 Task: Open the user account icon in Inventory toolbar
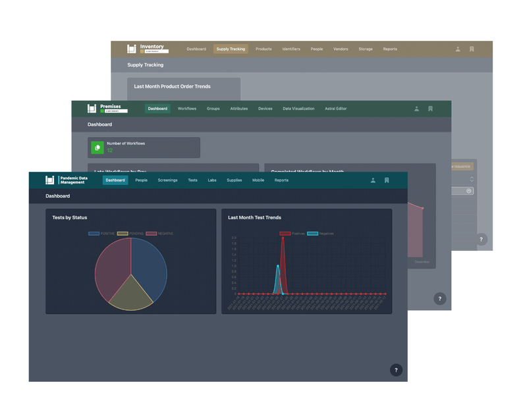(x=457, y=49)
